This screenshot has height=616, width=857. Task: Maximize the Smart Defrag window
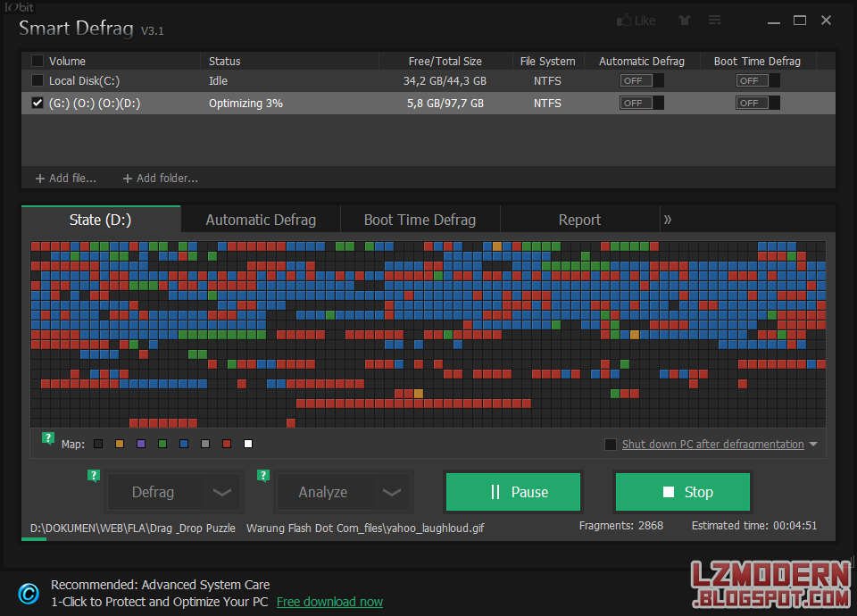tap(800, 21)
